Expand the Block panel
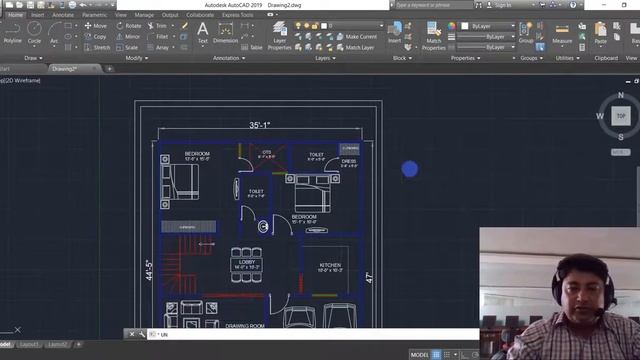 (x=402, y=58)
